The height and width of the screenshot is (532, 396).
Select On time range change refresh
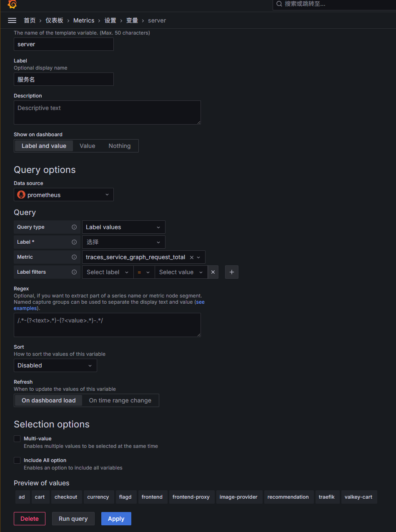(120, 400)
